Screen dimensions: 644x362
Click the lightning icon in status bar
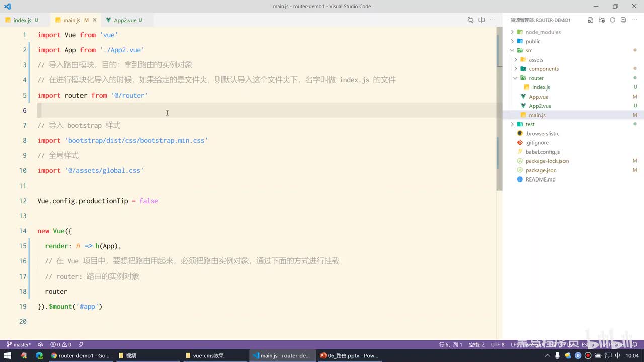click(x=82, y=345)
